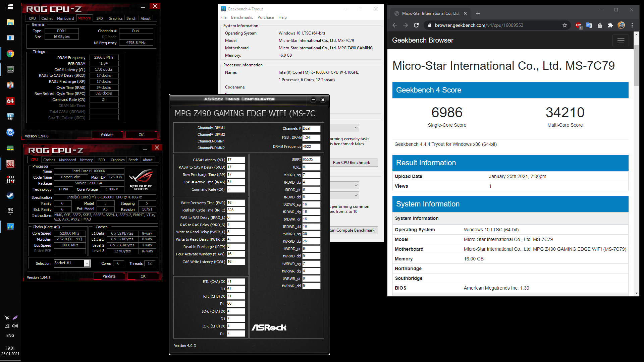Screen dimensions: 644x362
Task: Click the ROG CPU-Z taskbar icon
Action: point(10,164)
